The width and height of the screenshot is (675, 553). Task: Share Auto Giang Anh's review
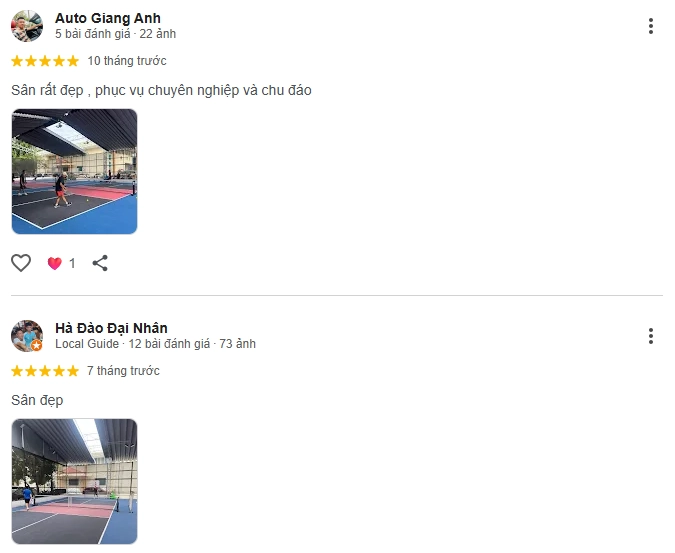click(x=100, y=263)
